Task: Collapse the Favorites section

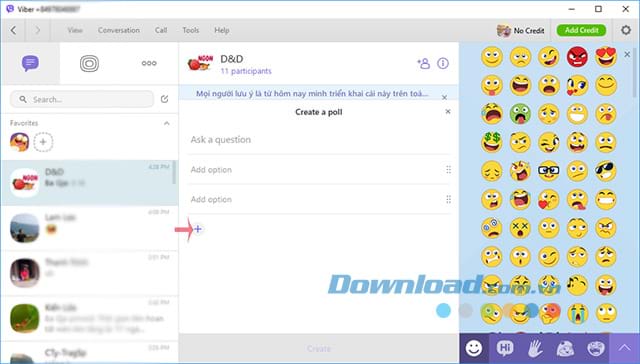Action: pos(167,123)
